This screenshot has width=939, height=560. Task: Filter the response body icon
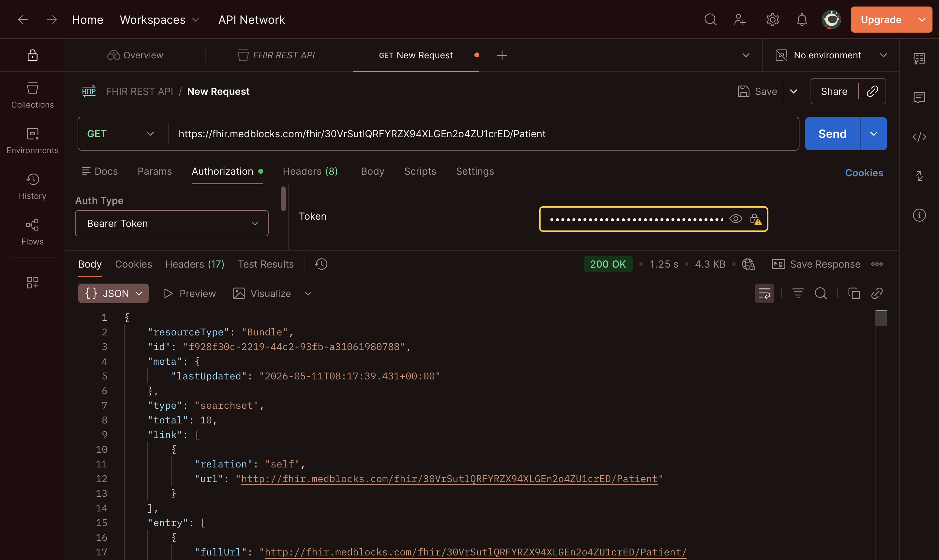[x=797, y=293]
